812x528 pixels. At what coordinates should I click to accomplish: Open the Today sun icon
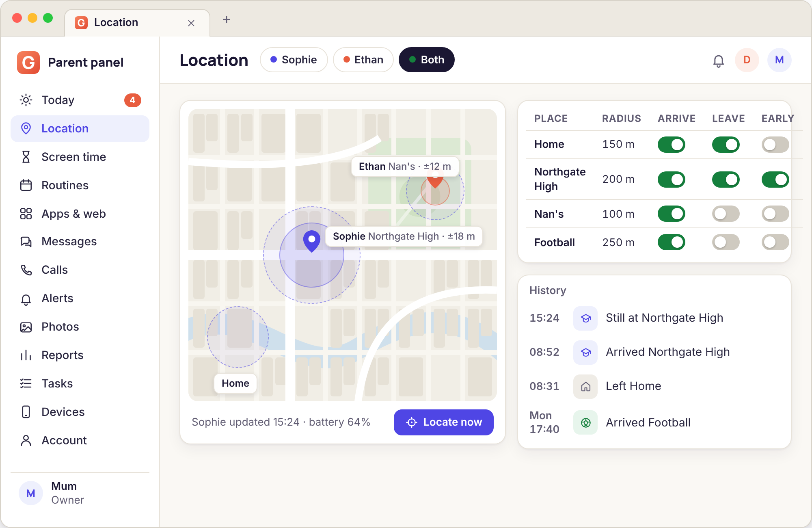pyautogui.click(x=26, y=100)
